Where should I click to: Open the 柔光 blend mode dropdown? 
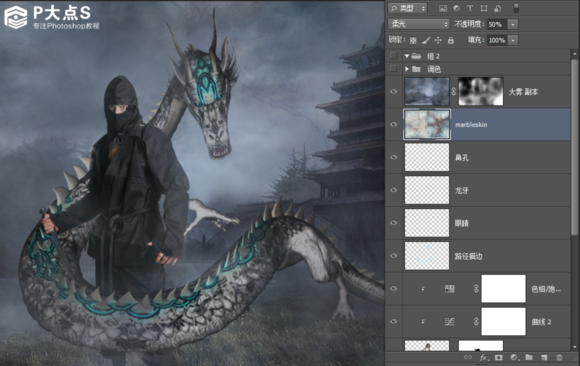pyautogui.click(x=419, y=24)
